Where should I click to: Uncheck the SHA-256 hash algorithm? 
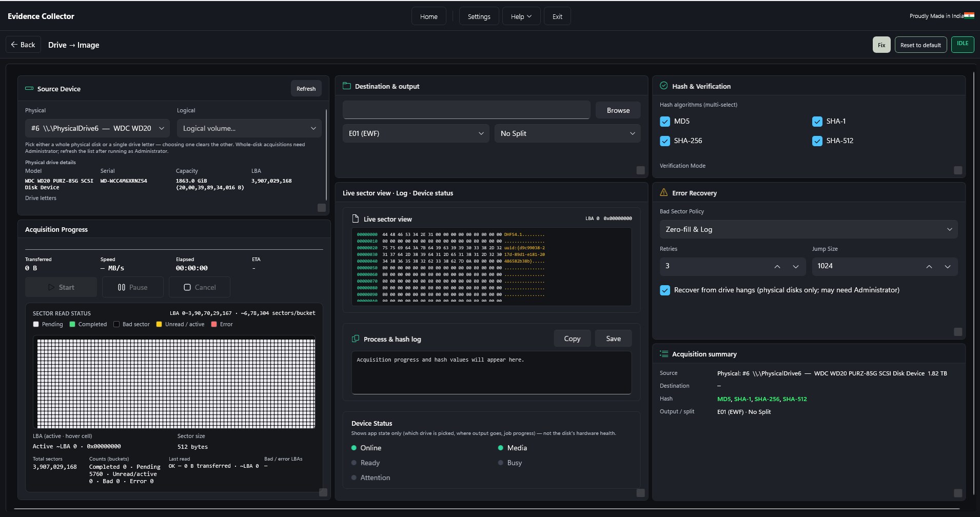(665, 141)
